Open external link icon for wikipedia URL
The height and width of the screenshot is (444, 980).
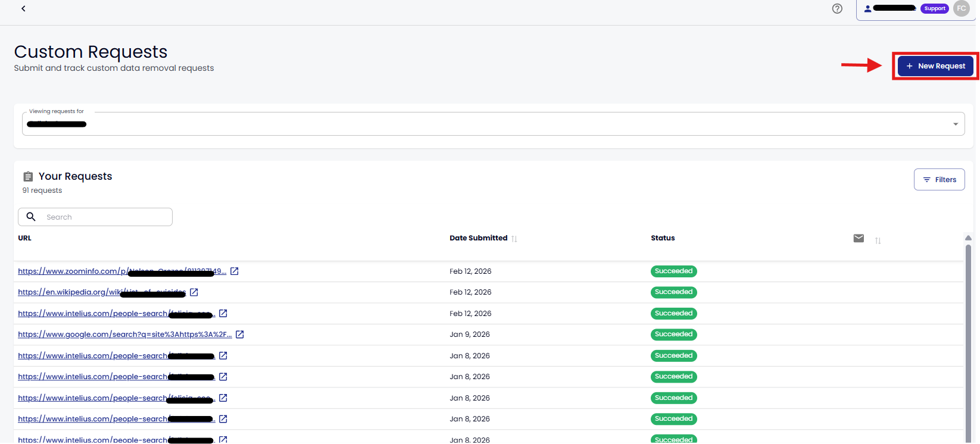click(x=194, y=292)
